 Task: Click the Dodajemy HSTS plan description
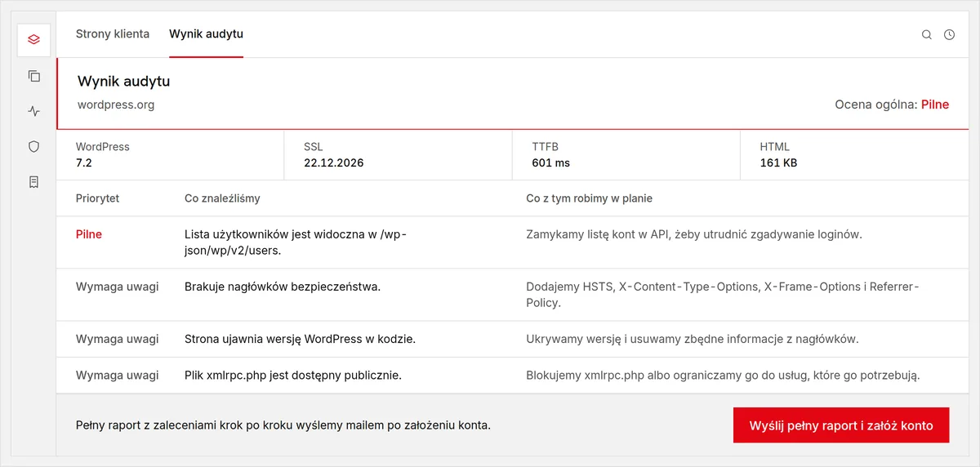coord(723,295)
